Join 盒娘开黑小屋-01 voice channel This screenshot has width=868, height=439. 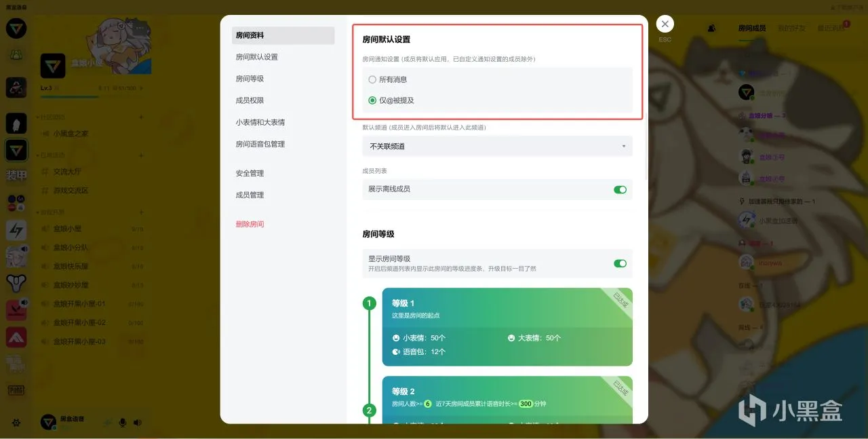click(92, 304)
